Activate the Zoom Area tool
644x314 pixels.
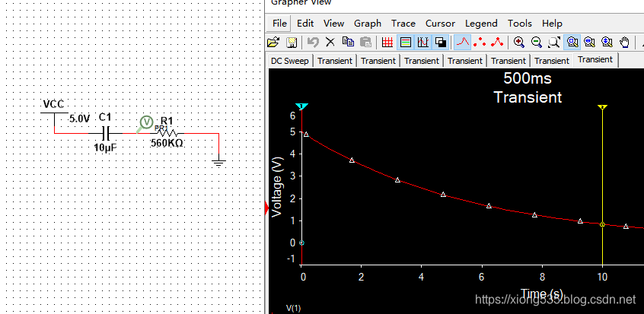coord(572,42)
